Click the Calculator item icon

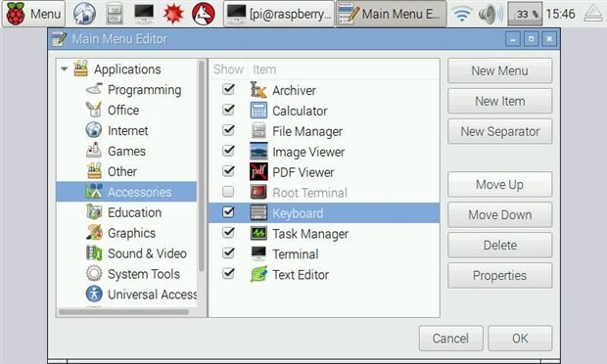(x=258, y=111)
